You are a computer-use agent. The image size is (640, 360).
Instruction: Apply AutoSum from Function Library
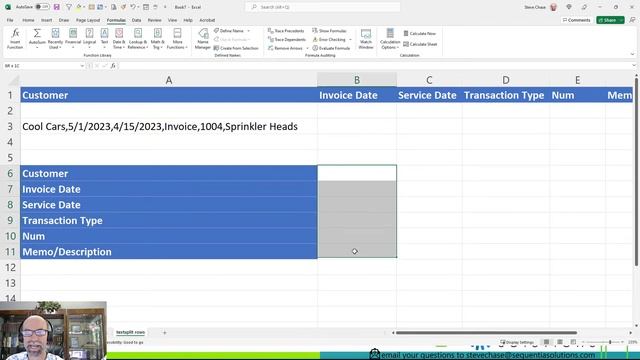point(37,39)
